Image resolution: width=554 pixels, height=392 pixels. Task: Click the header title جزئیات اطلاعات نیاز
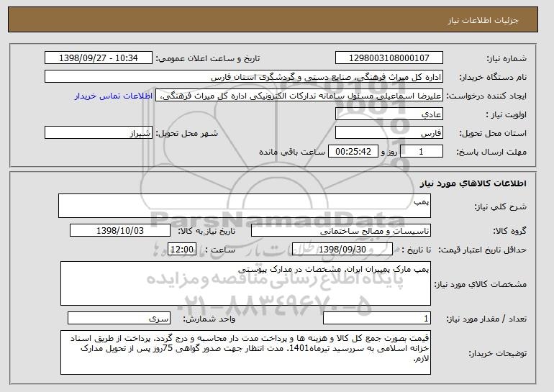[483, 20]
